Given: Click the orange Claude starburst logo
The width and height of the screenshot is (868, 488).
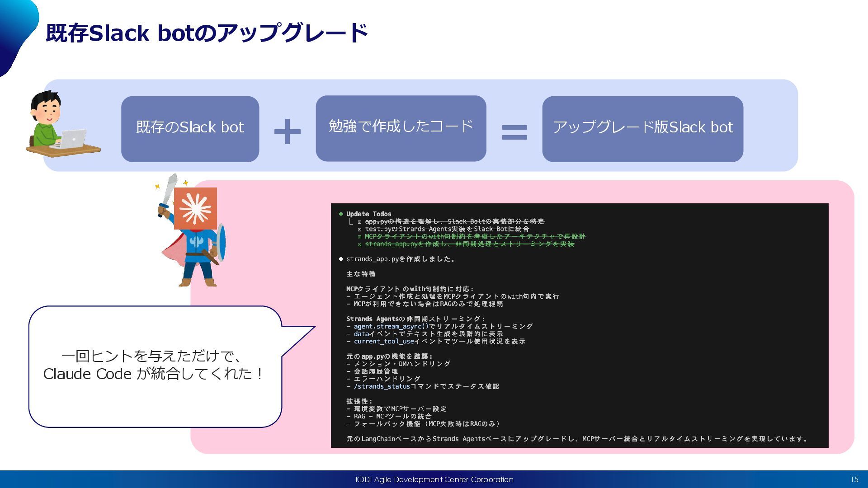Looking at the screenshot, I should (x=195, y=208).
